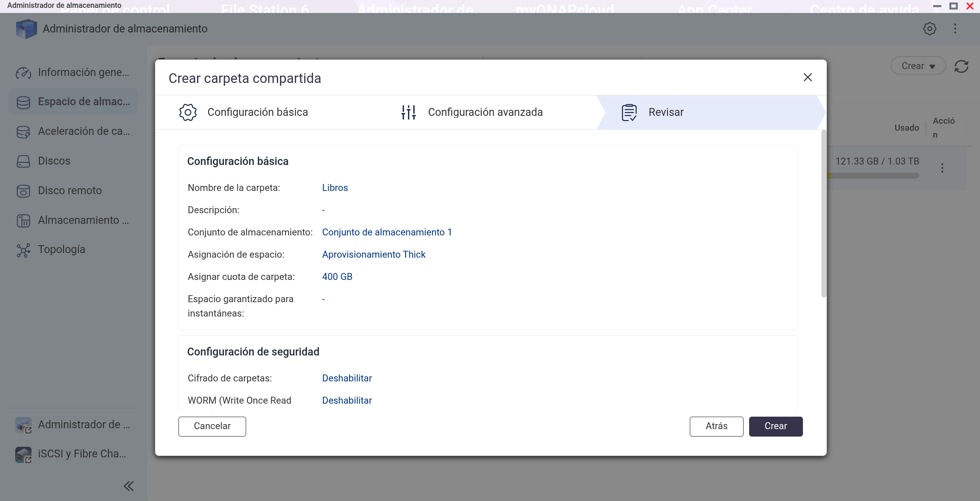The height and width of the screenshot is (501, 980).
Task: Go back with the Atrás button
Action: [716, 426]
